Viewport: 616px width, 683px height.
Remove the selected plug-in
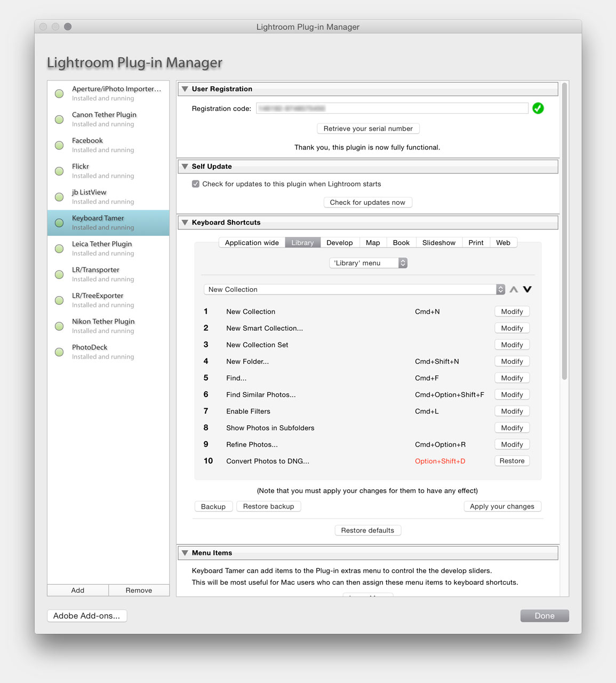coord(139,590)
